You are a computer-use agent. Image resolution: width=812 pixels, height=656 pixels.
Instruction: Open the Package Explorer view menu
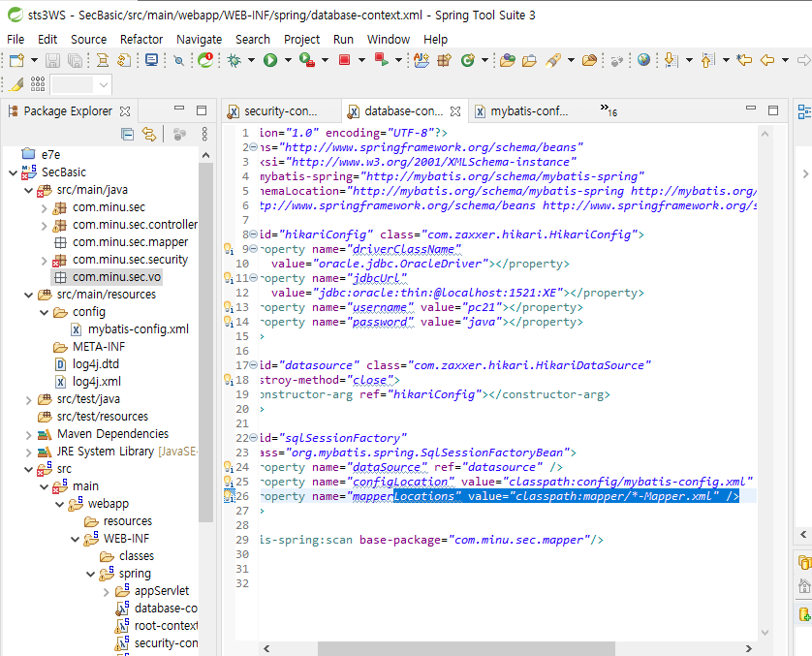click(x=204, y=134)
